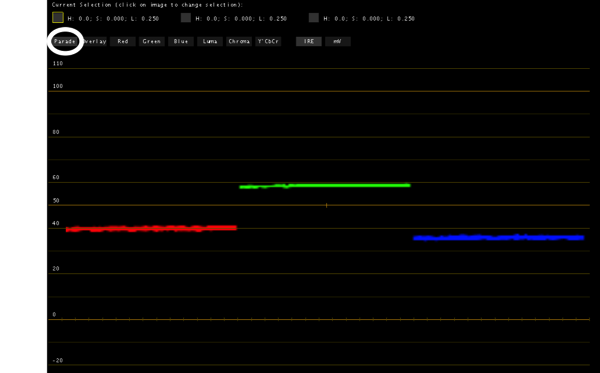Show only the Red channel
This screenshot has width=600, height=373.
123,41
